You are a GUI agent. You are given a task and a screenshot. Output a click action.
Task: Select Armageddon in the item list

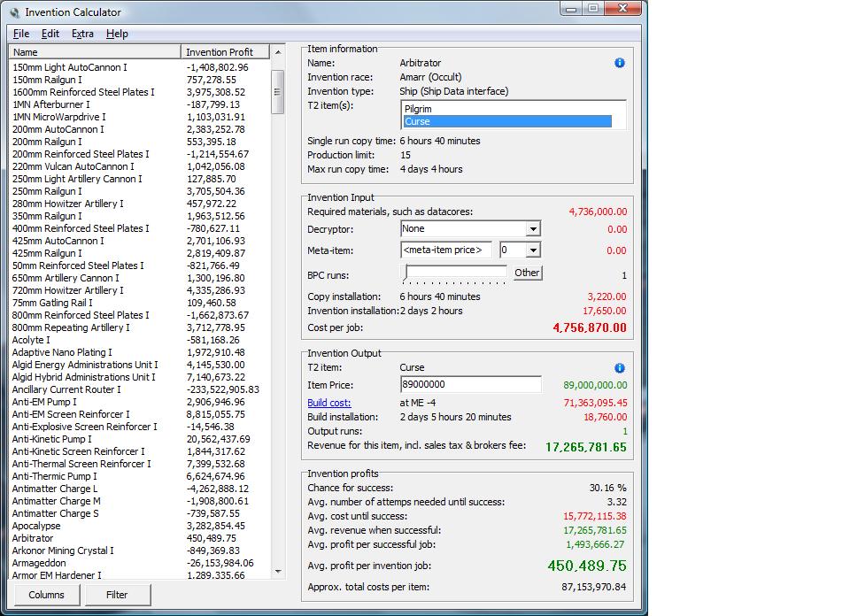point(140,564)
